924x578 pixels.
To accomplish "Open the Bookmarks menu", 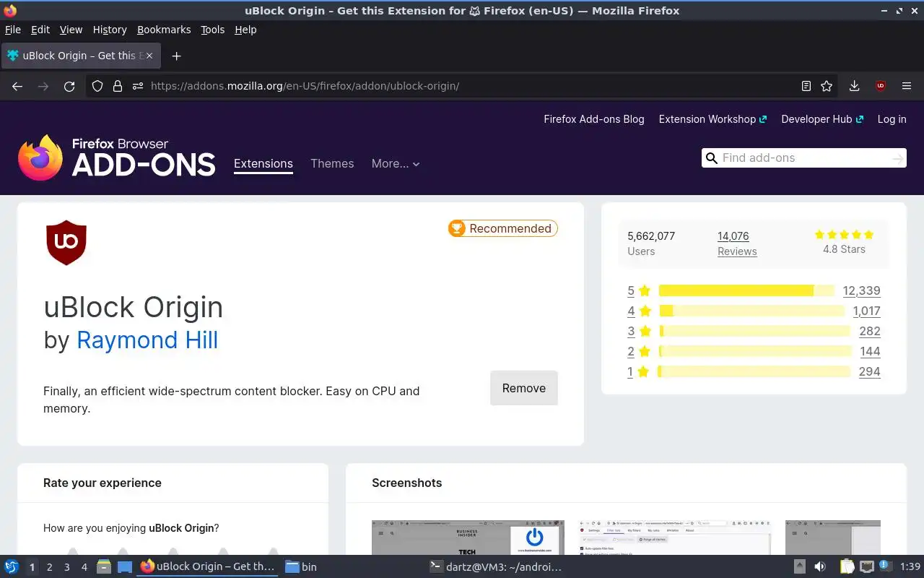I will coord(164,30).
